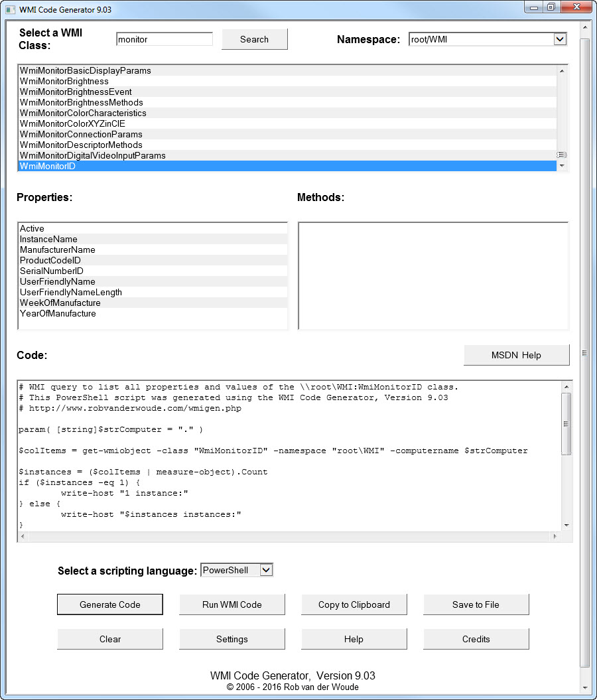This screenshot has width=597, height=700.
Task: Click the Help button
Action: point(354,639)
